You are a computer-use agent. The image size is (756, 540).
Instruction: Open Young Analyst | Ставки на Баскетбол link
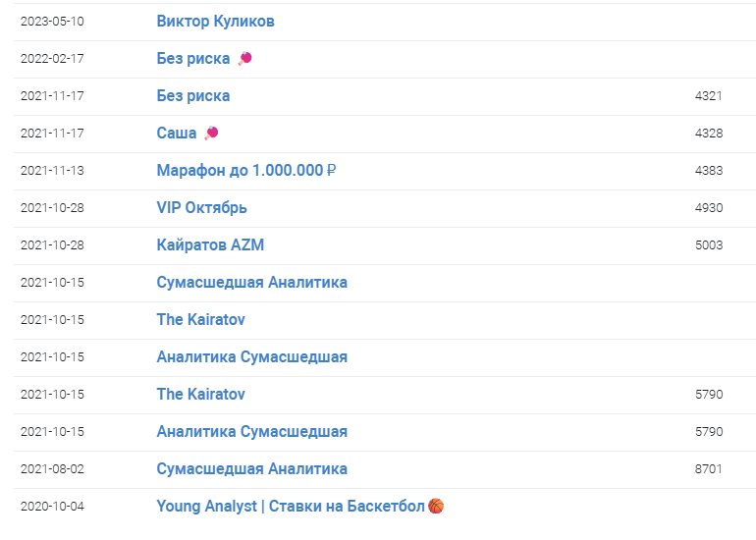291,507
